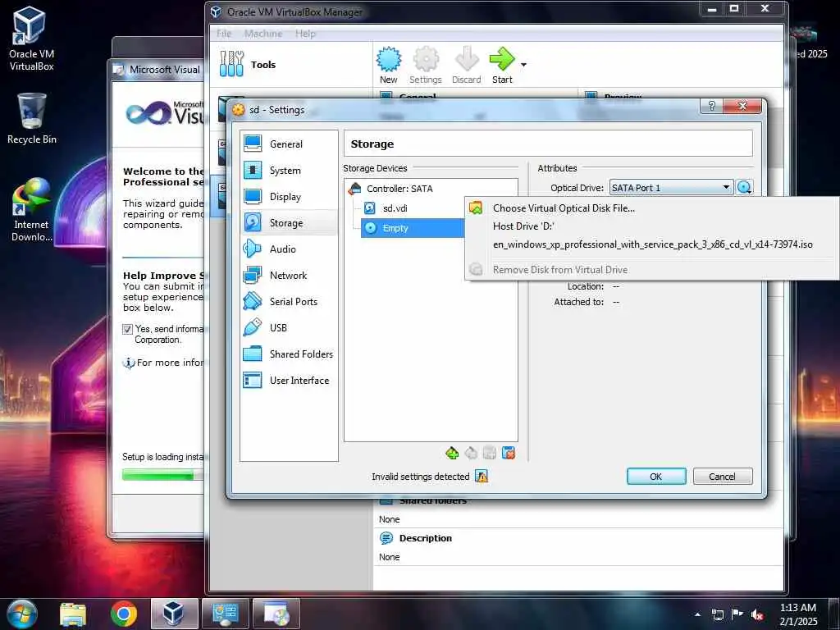
Task: Click Remove Disk from Virtual Drive
Action: 651,269
